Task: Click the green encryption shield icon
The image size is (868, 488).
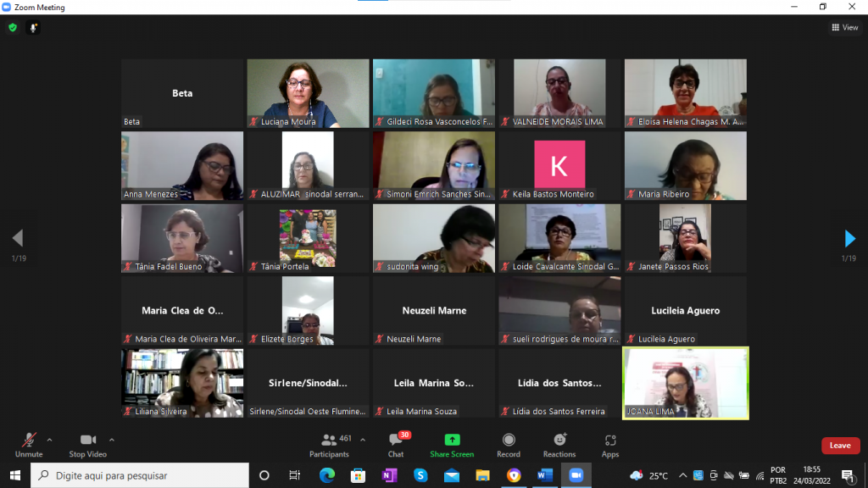Action: pyautogui.click(x=12, y=27)
